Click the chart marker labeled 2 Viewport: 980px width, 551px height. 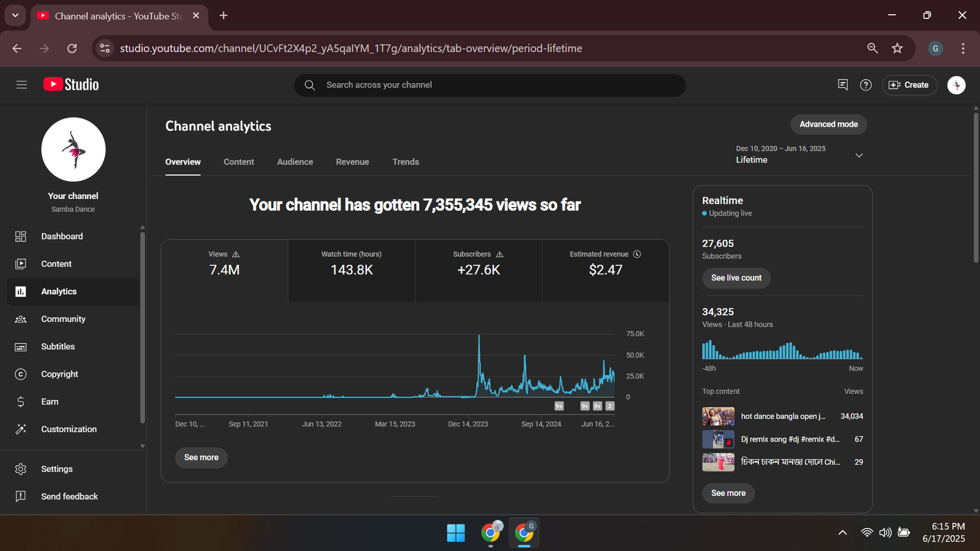[x=609, y=406]
